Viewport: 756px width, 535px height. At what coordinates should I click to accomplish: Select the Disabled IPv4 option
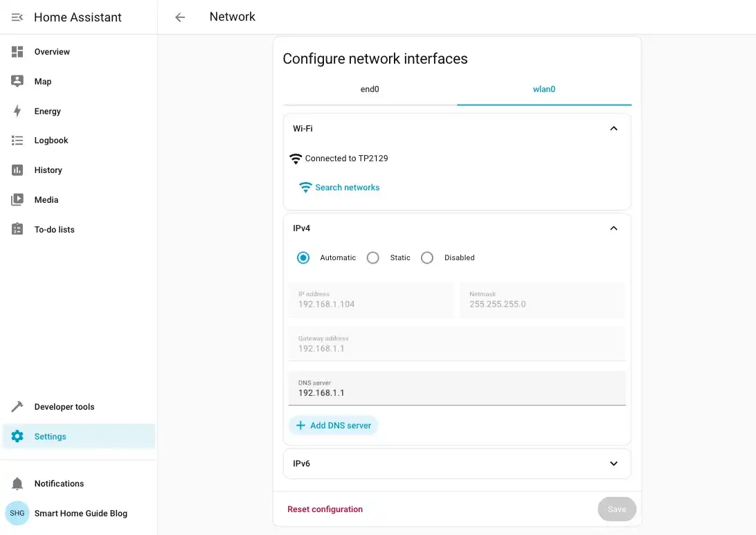[426, 257]
